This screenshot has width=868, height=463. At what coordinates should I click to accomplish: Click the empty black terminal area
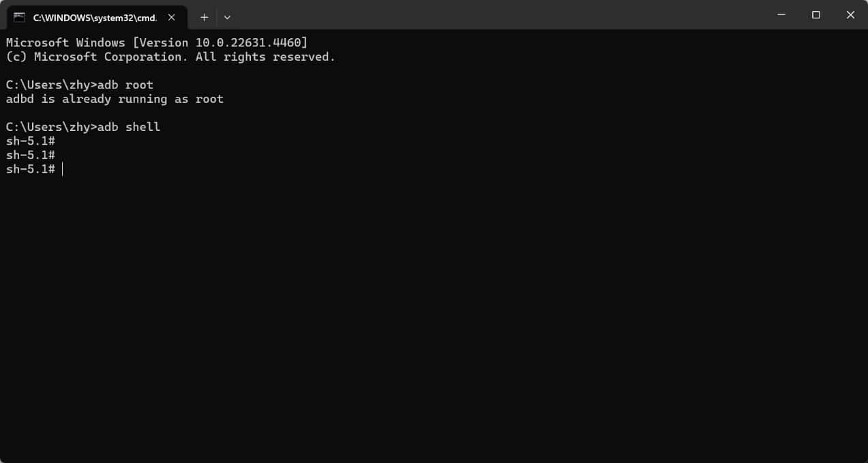point(434,314)
